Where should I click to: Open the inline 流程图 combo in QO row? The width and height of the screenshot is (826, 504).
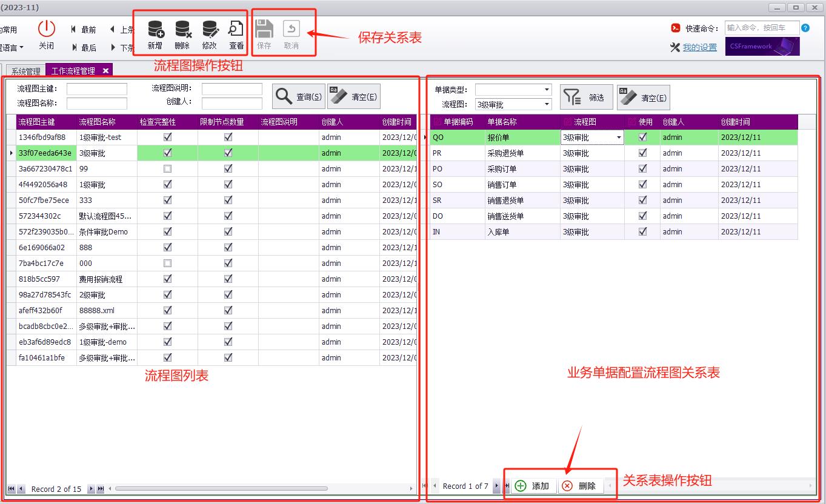(618, 137)
